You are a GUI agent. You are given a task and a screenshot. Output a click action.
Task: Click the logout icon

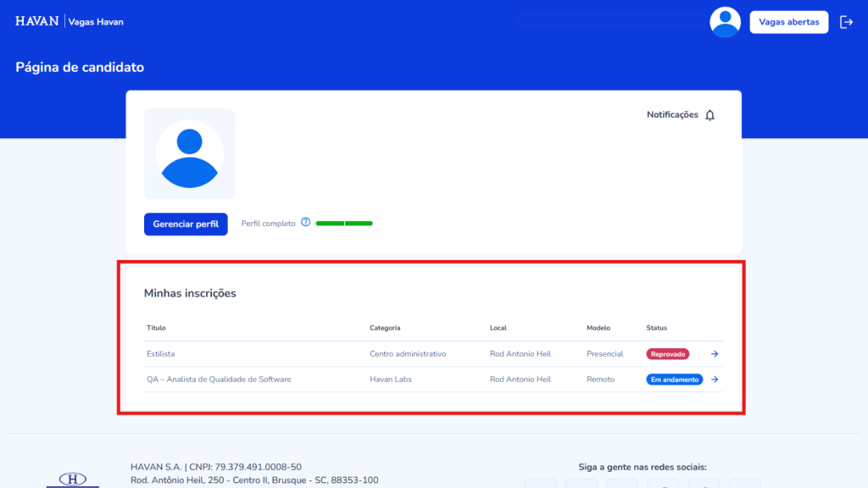pyautogui.click(x=845, y=22)
